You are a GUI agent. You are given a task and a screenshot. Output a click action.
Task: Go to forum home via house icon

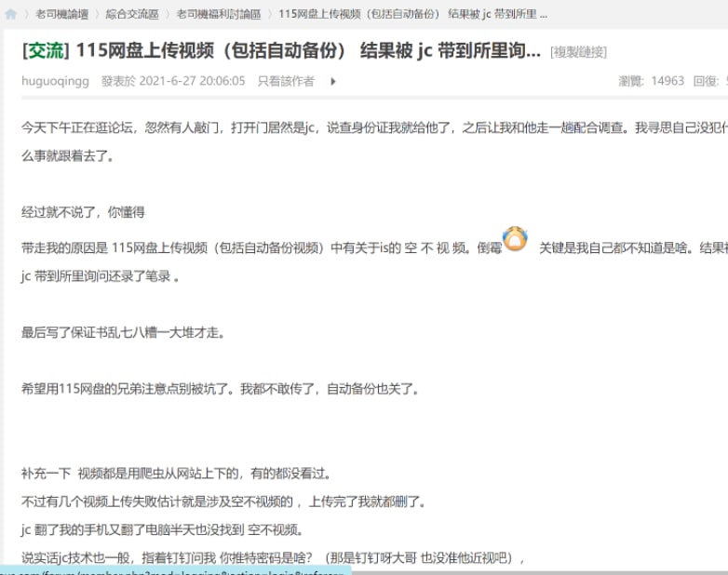[10, 14]
